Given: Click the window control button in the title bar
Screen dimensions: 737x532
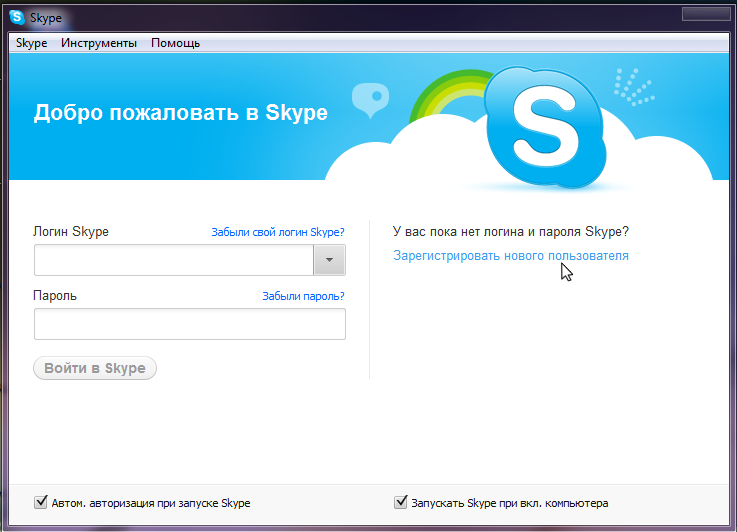Looking at the screenshot, I should pyautogui.click(x=707, y=14).
